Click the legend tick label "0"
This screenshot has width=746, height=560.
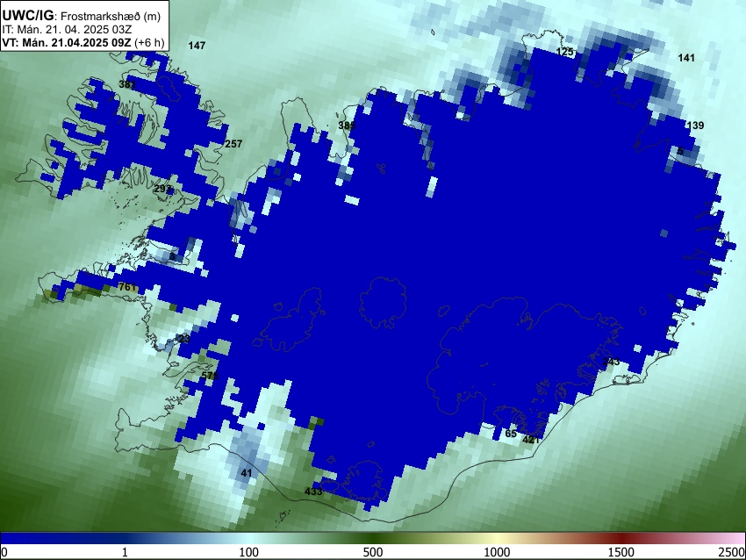4,552
